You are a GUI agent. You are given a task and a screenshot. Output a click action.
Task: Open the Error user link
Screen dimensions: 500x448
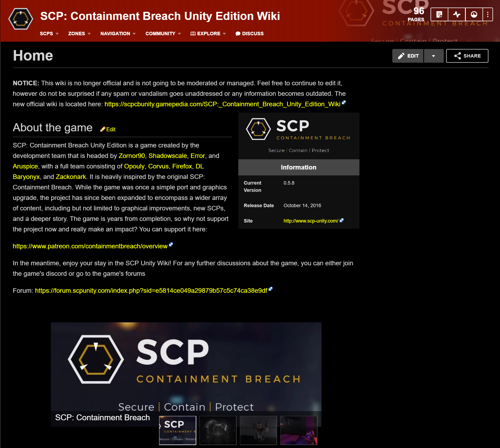[x=198, y=156]
